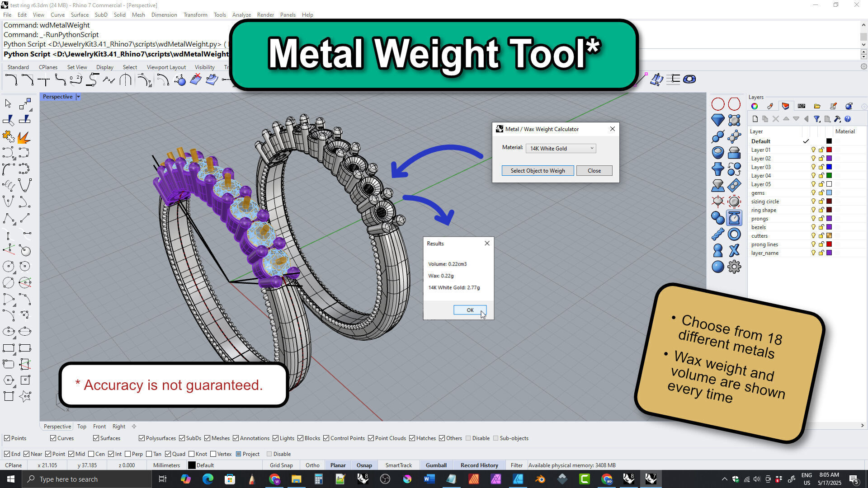The width and height of the screenshot is (868, 488).
Task: Enable the Cen object snap
Action: pos(91,454)
